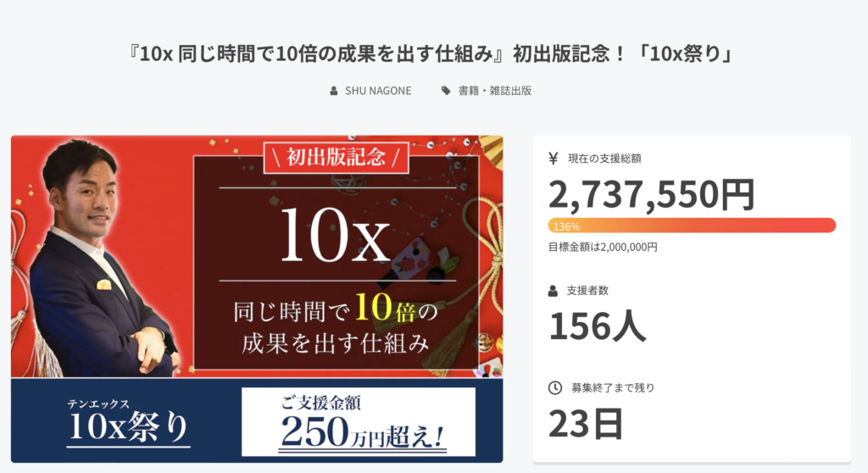Click the 目標金額は2,000,000円 goal text
Screen dimensions: 868x473
603,247
